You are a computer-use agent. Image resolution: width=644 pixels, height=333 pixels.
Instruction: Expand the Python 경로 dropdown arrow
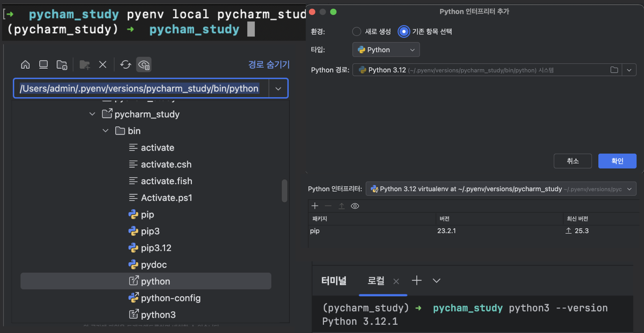(x=629, y=70)
